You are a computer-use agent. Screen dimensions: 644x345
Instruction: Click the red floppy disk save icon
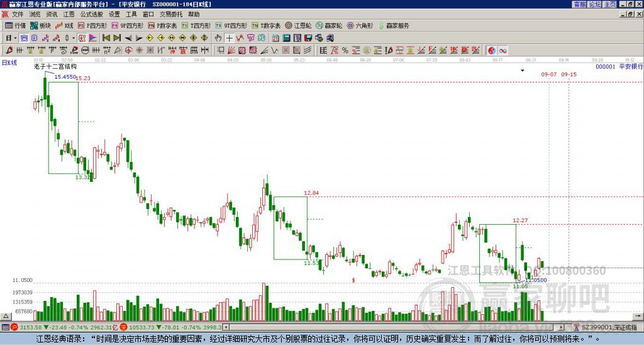click(x=308, y=38)
